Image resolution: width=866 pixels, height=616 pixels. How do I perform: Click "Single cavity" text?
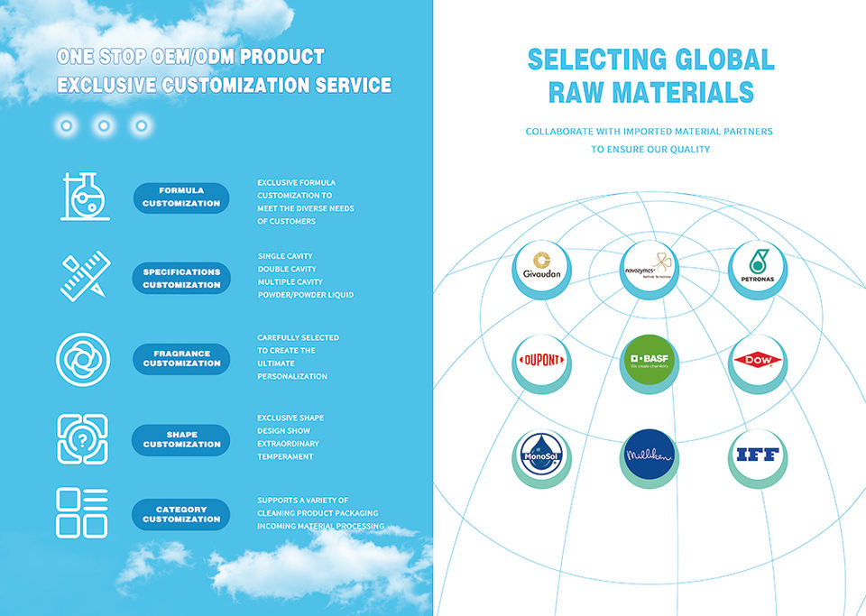point(285,256)
